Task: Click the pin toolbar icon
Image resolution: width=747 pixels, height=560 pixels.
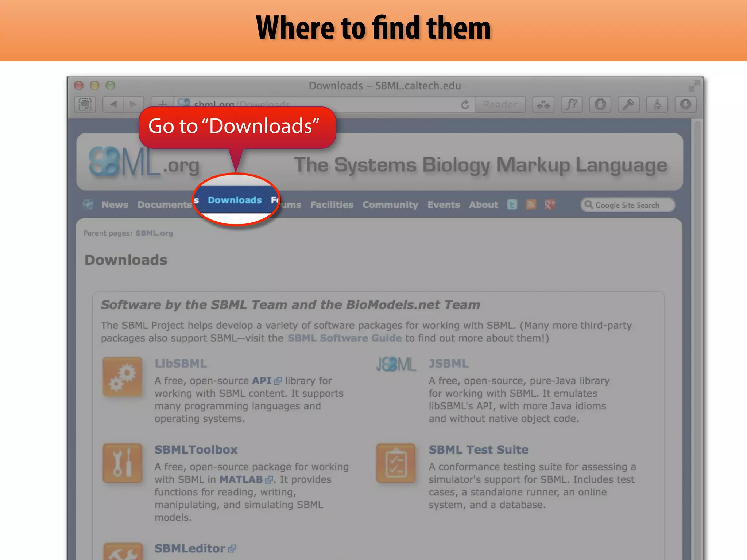Action: (x=628, y=105)
